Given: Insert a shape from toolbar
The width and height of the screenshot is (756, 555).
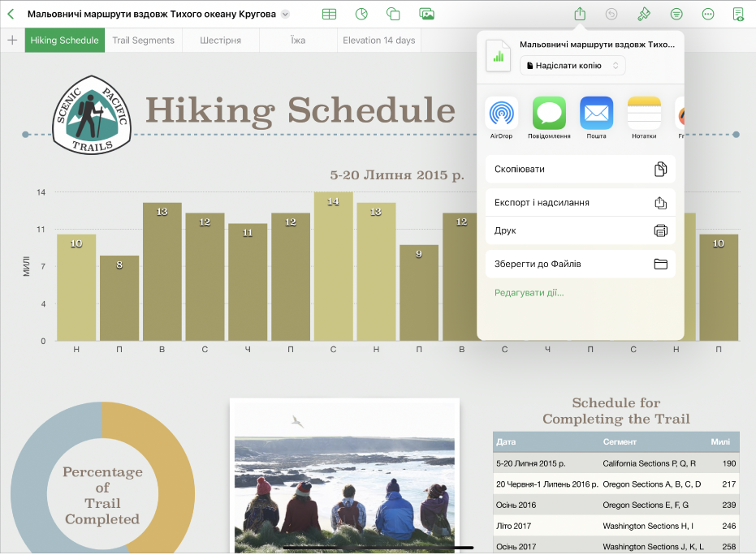Looking at the screenshot, I should pos(393,14).
